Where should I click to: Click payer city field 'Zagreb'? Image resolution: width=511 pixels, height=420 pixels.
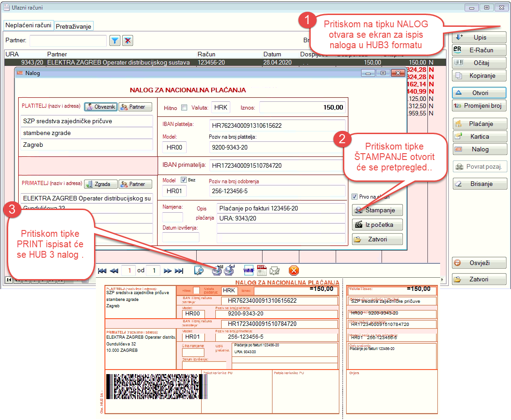coord(87,145)
